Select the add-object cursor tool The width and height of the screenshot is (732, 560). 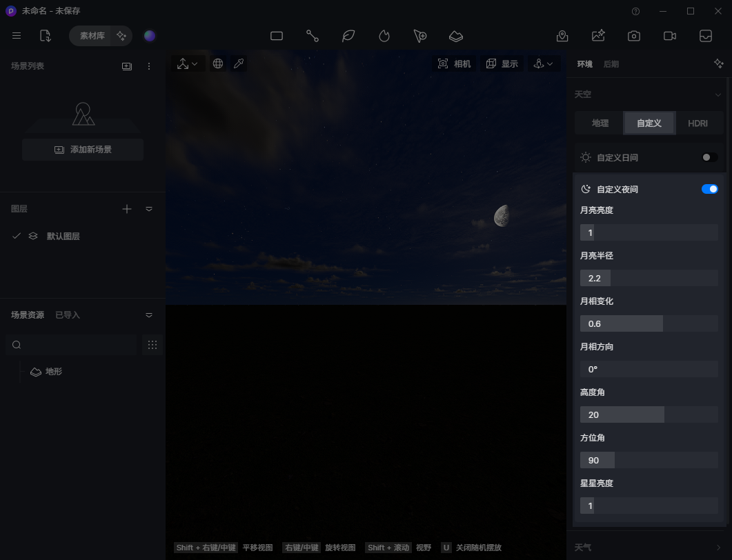pos(419,36)
